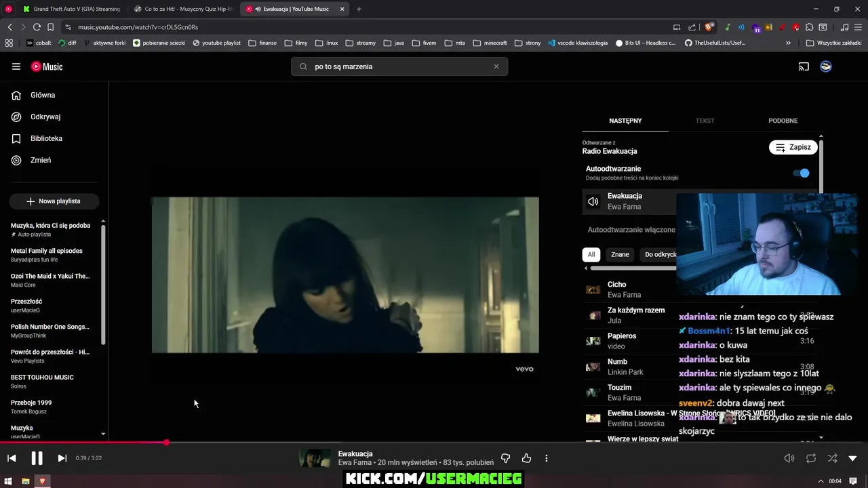Click the player volume speaker icon
The width and height of the screenshot is (868, 488).
click(x=789, y=458)
